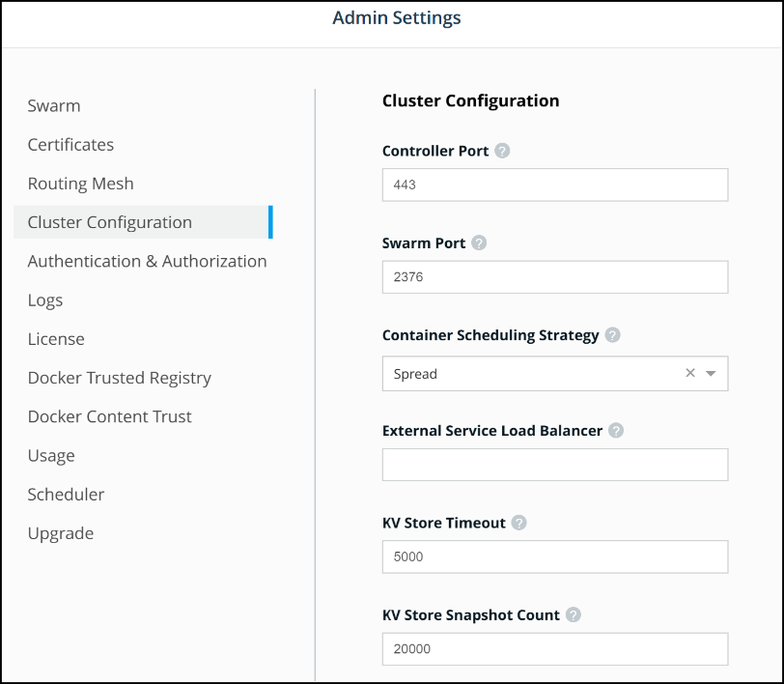Click the Swarm Port field showing 2376
The width and height of the screenshot is (784, 684).
point(554,277)
